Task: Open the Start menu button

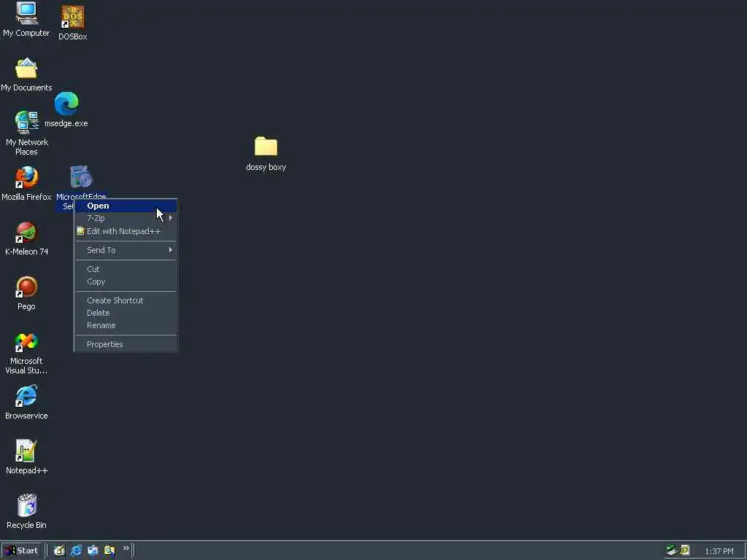Action: point(22,551)
